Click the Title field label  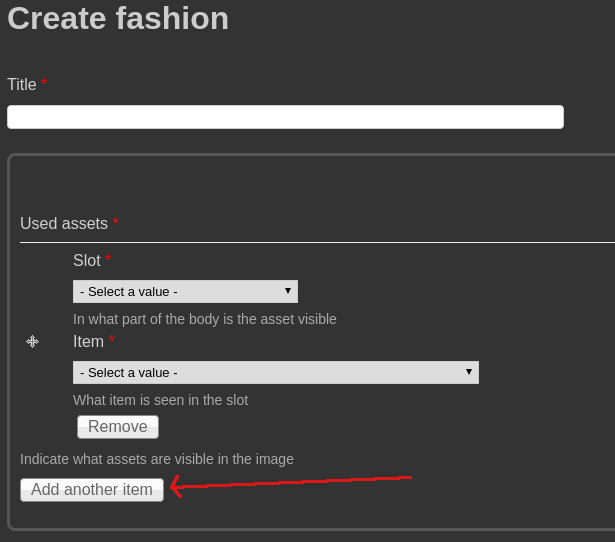22,85
